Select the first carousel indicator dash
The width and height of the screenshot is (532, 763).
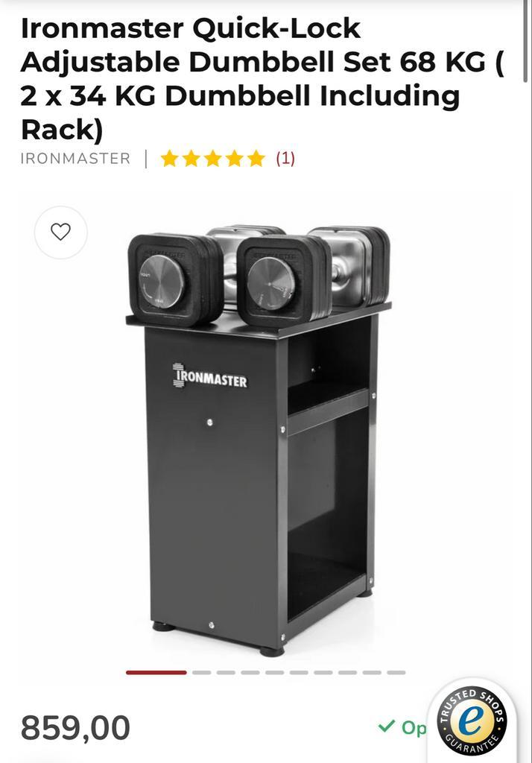point(156,673)
